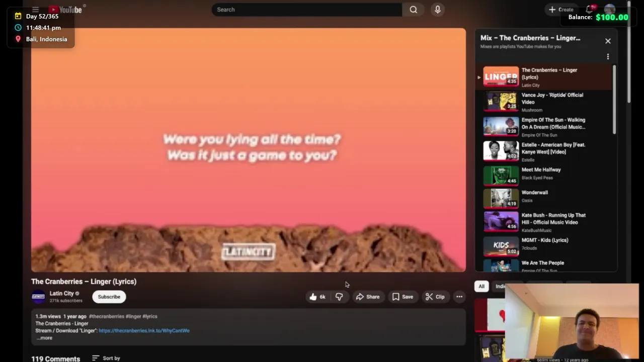The width and height of the screenshot is (644, 362).
Task: Share the Linger video
Action: pyautogui.click(x=368, y=297)
